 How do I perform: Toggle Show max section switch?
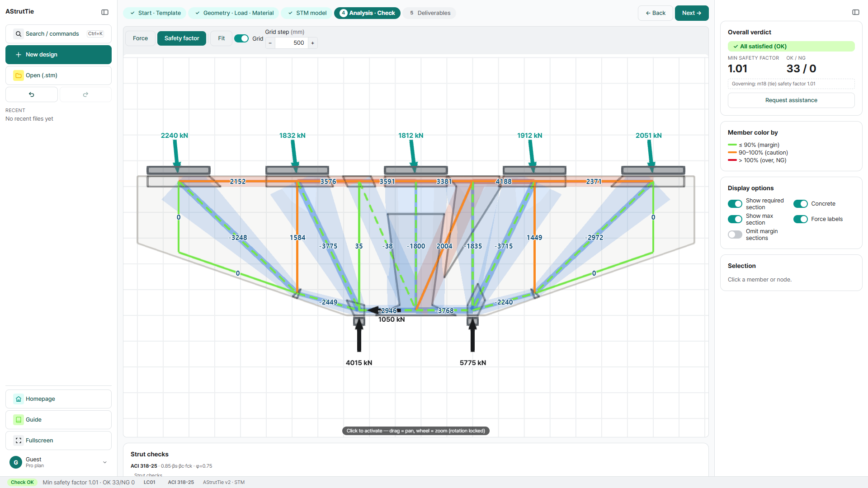(735, 219)
